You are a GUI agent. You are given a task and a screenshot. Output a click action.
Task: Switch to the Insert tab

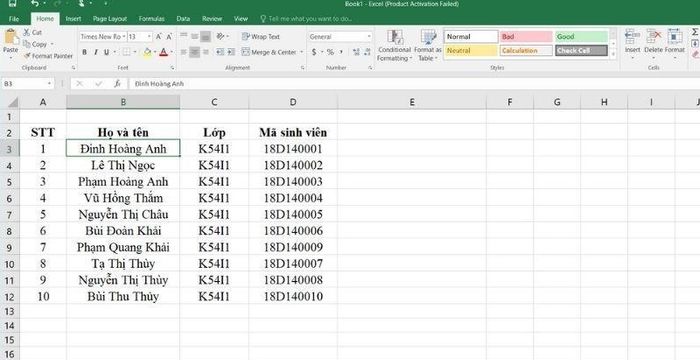point(73,19)
